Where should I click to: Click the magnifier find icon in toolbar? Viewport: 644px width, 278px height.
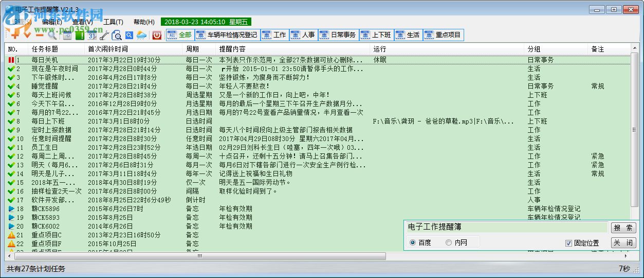tap(52, 36)
